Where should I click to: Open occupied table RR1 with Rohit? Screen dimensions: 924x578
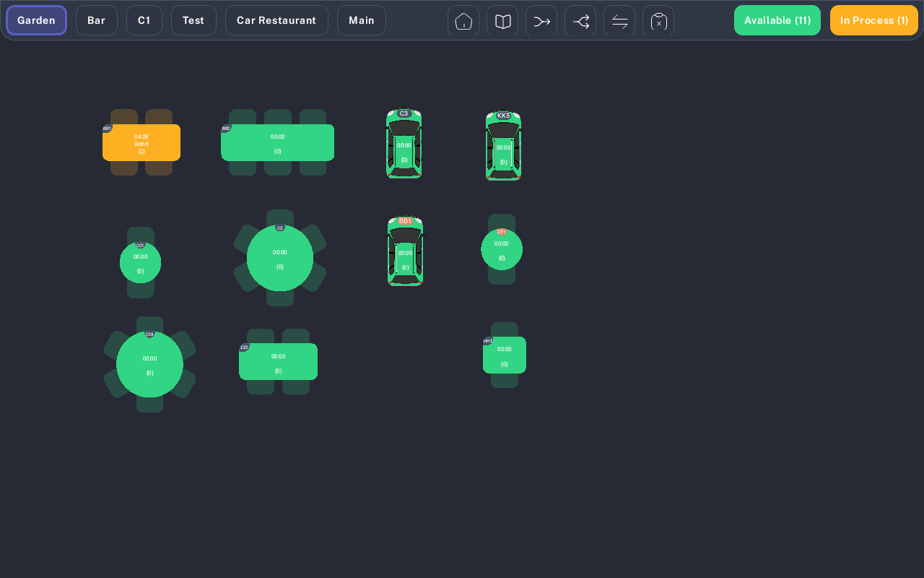(141, 142)
